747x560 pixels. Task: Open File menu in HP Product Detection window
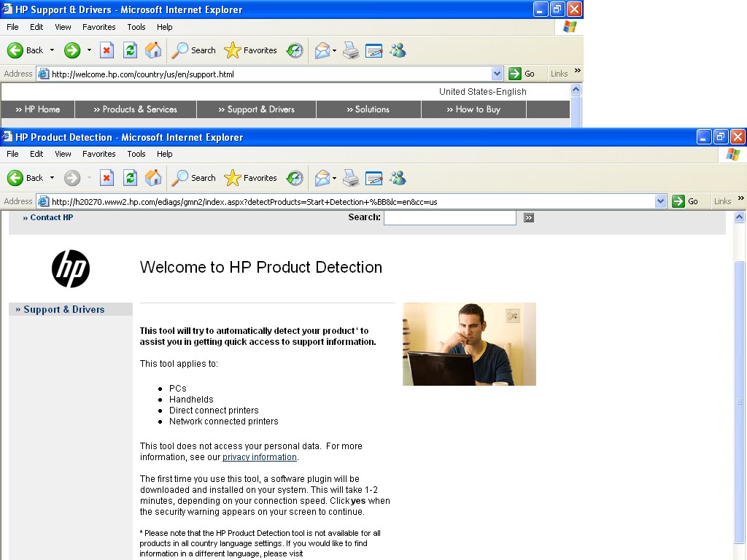click(x=13, y=154)
